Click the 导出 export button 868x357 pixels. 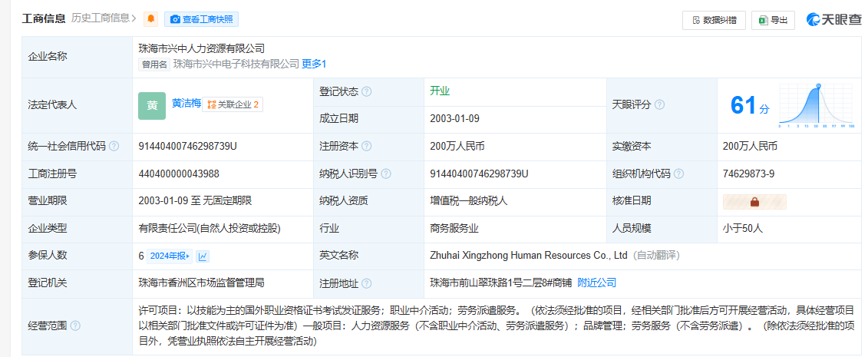pyautogui.click(x=774, y=20)
